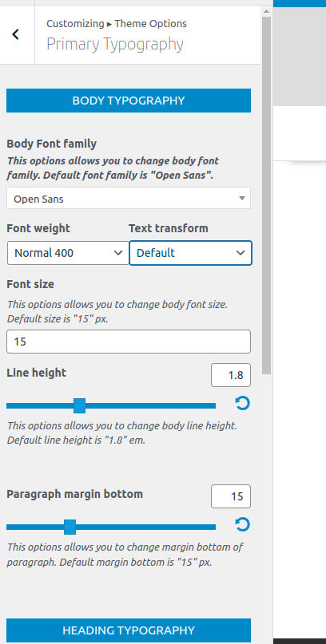
Task: Open the Body Font family dropdown
Action: [x=129, y=199]
